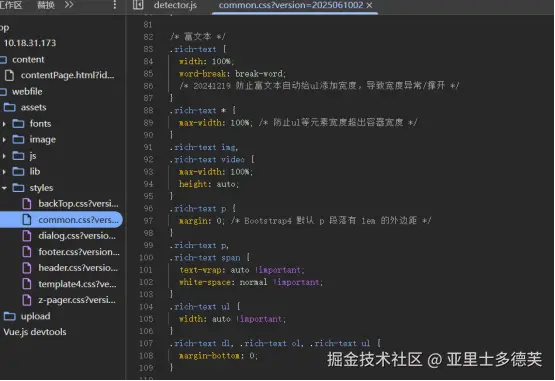
Task: Select the upload folder label
Action: click(x=35, y=316)
